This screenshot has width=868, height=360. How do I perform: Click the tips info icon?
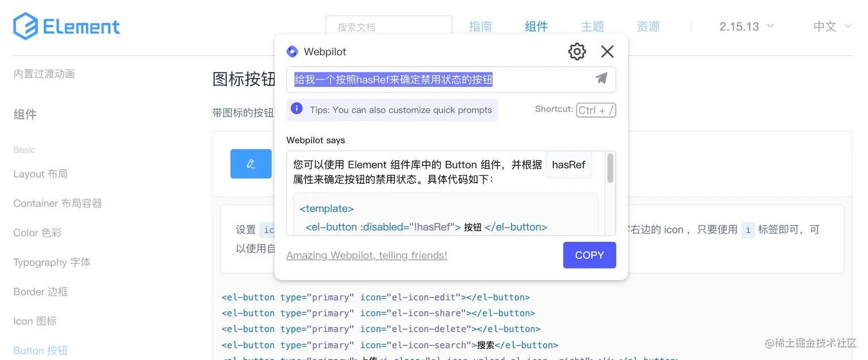(297, 109)
